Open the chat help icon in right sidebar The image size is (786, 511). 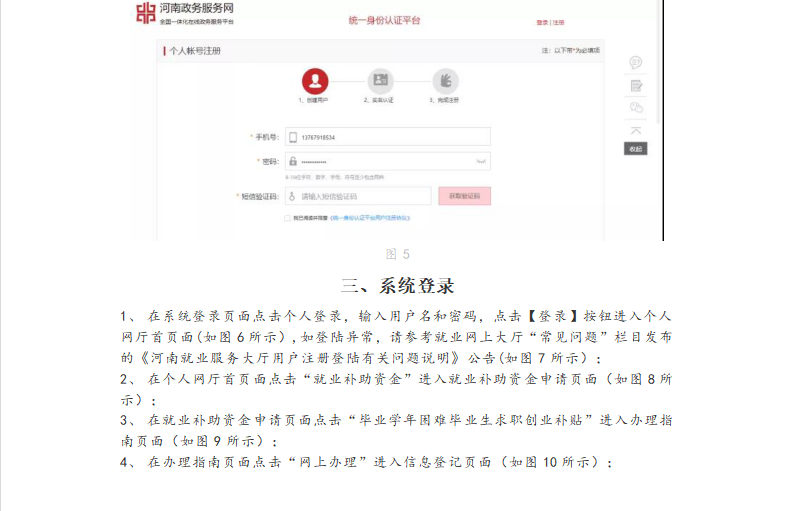pyautogui.click(x=636, y=62)
